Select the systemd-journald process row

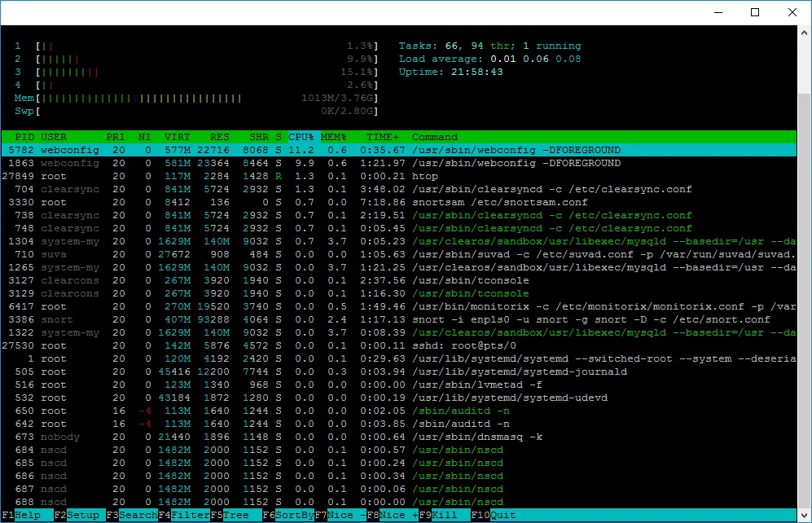(x=399, y=371)
